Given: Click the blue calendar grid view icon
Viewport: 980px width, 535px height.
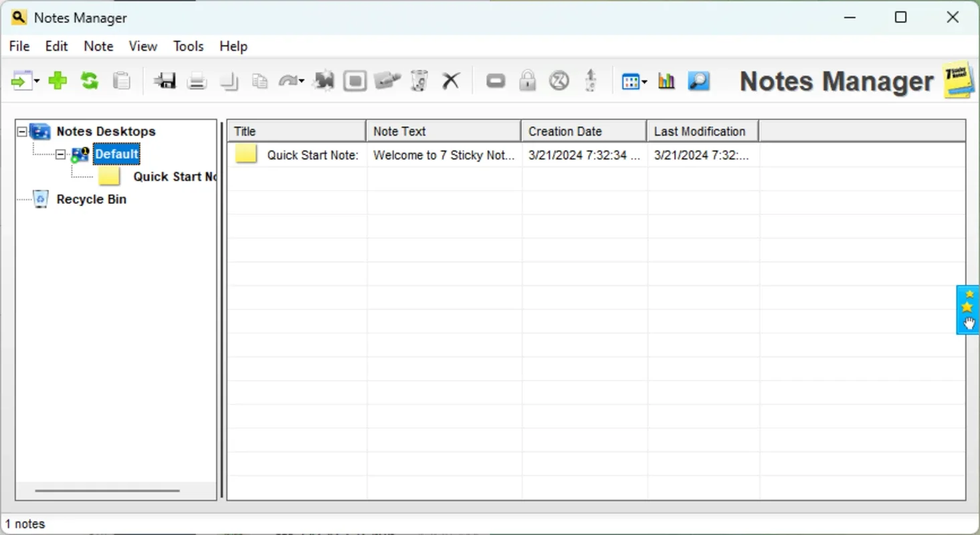Looking at the screenshot, I should pos(630,82).
